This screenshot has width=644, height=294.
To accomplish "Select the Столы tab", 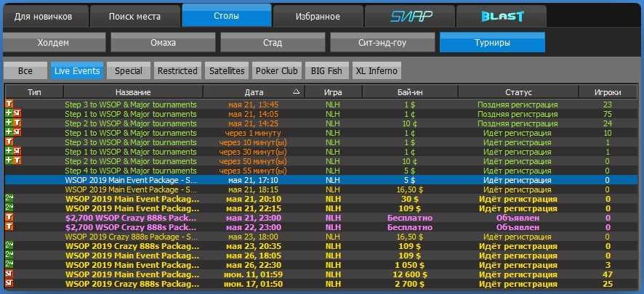I will 227,15.
